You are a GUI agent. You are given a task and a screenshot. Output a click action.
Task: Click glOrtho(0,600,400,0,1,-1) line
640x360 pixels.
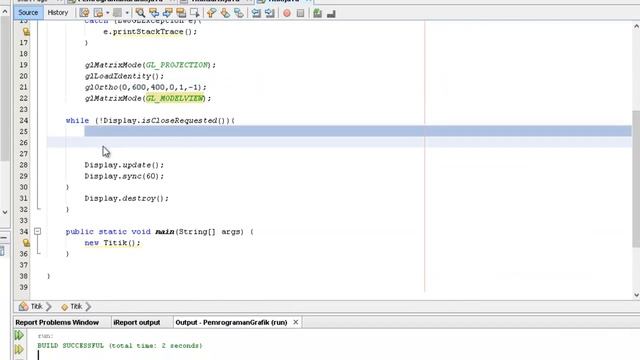click(145, 87)
